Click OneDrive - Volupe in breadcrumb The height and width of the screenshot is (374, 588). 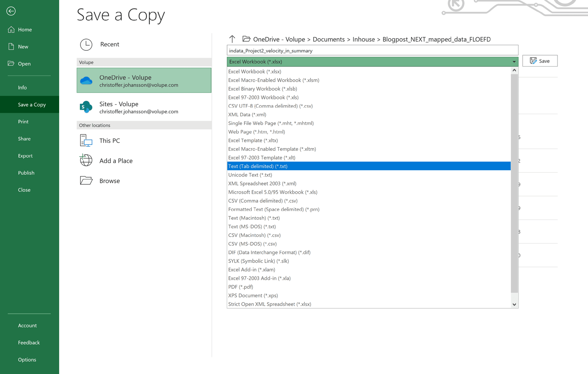(279, 39)
